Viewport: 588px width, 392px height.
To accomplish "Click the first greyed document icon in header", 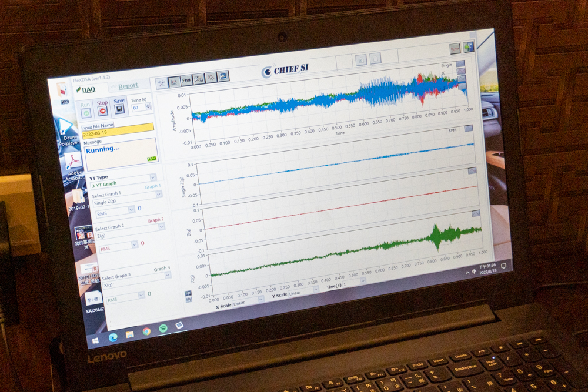I will pyautogui.click(x=361, y=60).
